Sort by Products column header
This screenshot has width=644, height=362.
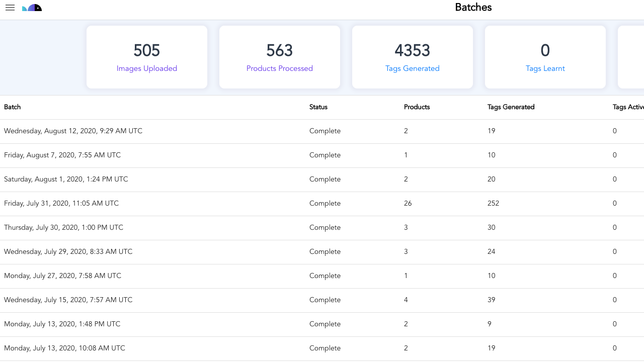(417, 107)
